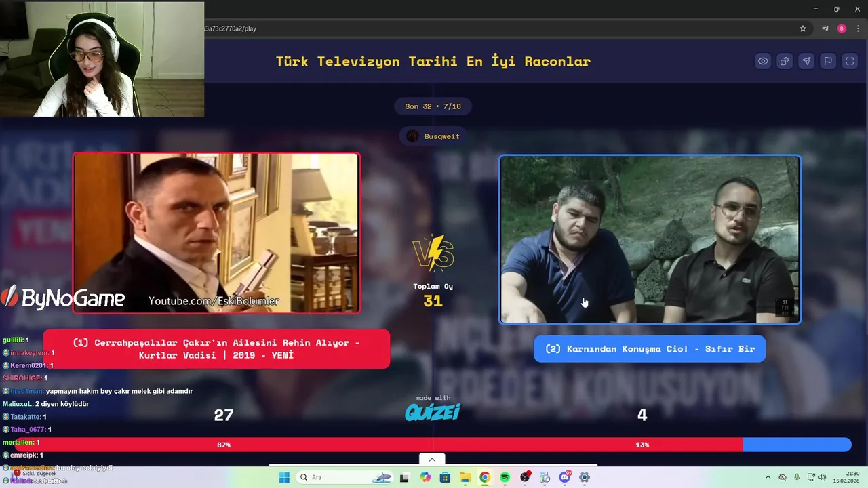Open the Discord taskbar icon with notification badge
This screenshot has width=868, height=488.
[x=565, y=477]
